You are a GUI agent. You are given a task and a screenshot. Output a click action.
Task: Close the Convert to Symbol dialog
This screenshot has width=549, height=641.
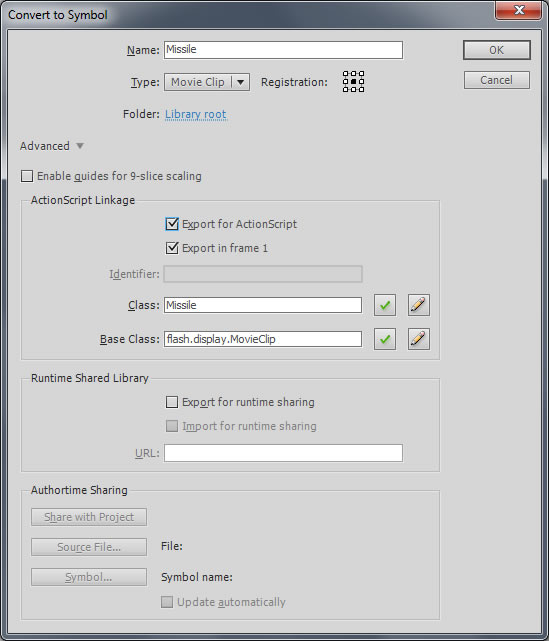519,10
